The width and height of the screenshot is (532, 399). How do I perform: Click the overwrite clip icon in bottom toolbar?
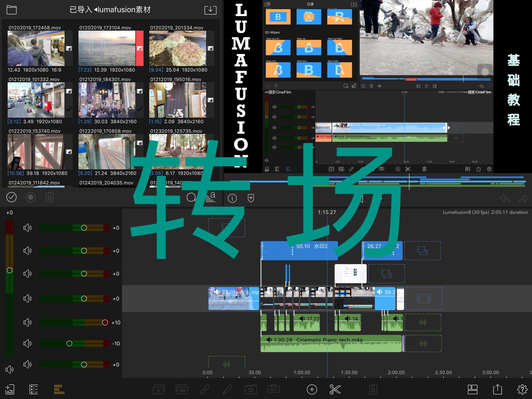pyautogui.click(x=182, y=389)
